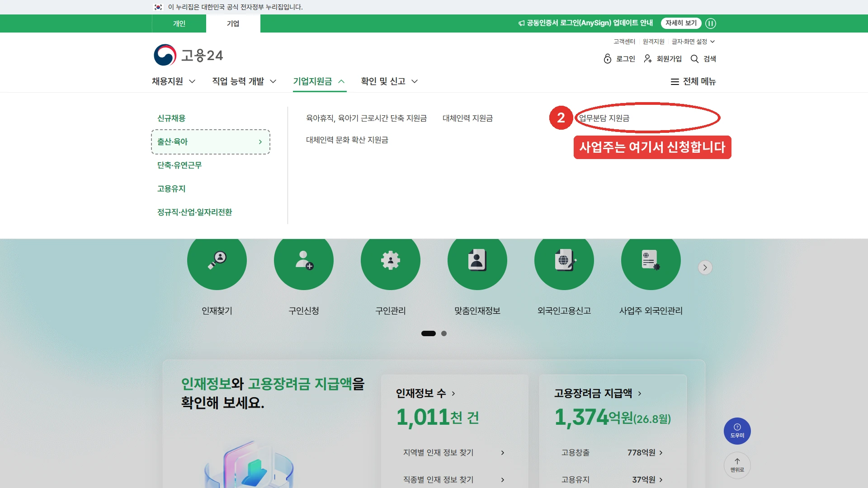Open 육아휴직, 육아기 근로시간 단축 지원금

click(367, 118)
